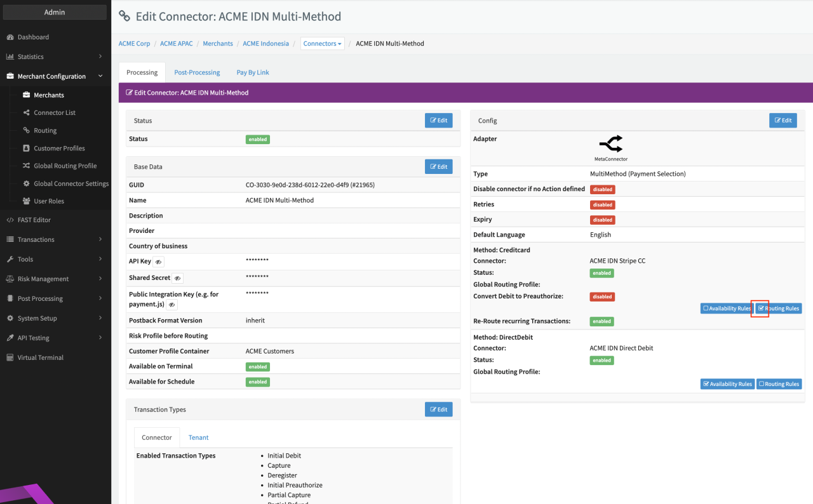Click the Global Routing Profile shuffle icon

(26, 166)
